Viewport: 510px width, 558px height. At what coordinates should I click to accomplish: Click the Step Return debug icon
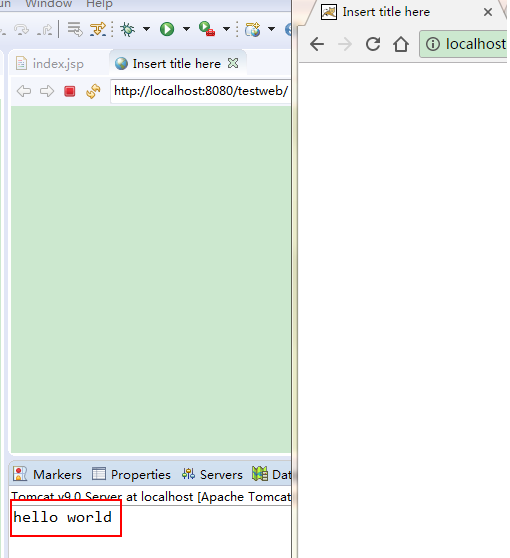pyautogui.click(x=45, y=30)
